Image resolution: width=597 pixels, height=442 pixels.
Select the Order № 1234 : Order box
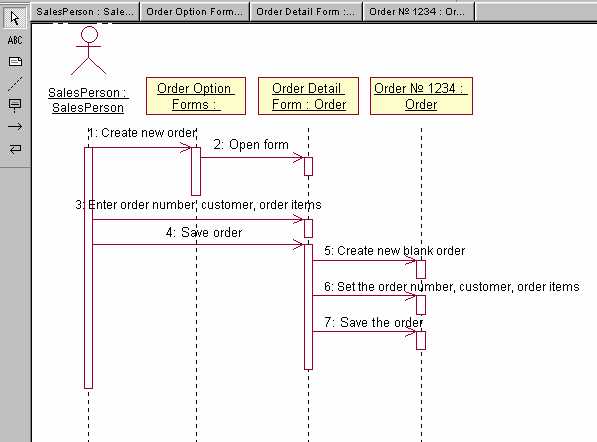pyautogui.click(x=421, y=96)
